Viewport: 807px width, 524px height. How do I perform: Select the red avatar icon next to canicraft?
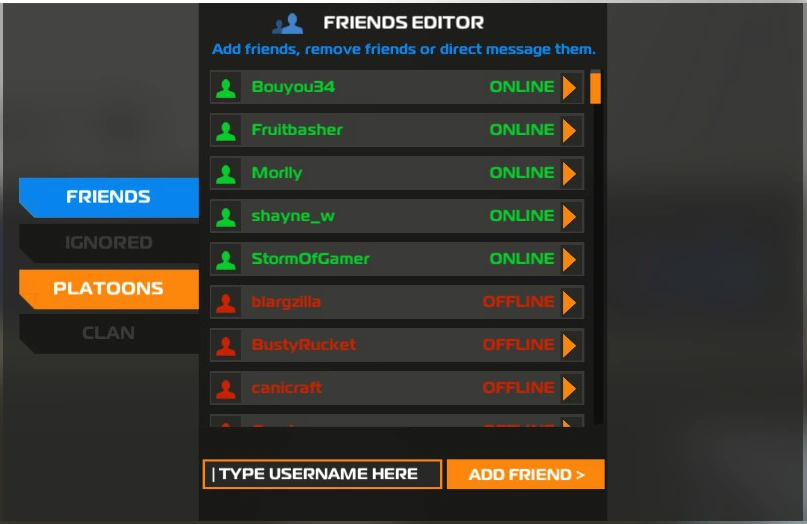pyautogui.click(x=226, y=389)
